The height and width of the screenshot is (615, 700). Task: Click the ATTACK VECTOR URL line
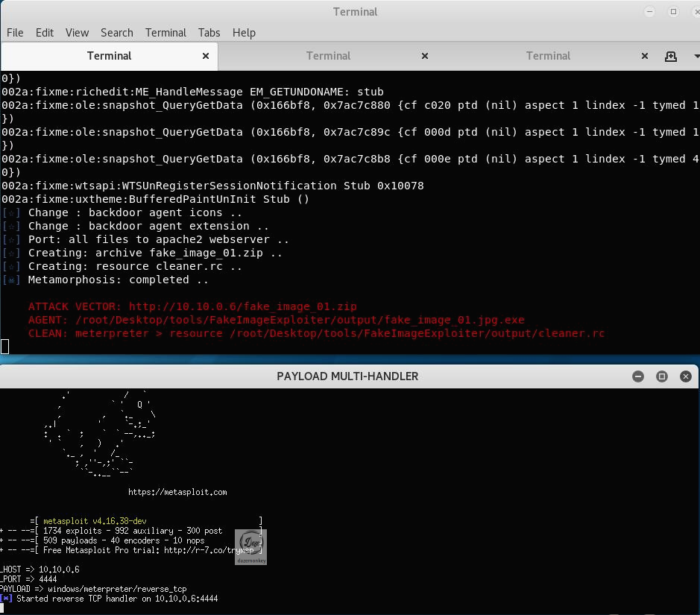click(x=192, y=306)
